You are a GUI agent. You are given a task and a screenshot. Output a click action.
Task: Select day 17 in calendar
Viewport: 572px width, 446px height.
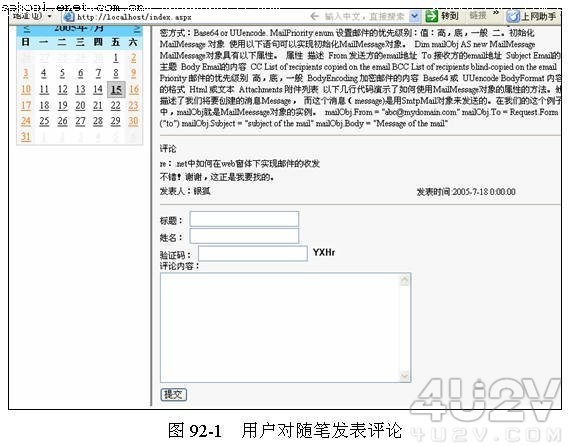(26, 106)
